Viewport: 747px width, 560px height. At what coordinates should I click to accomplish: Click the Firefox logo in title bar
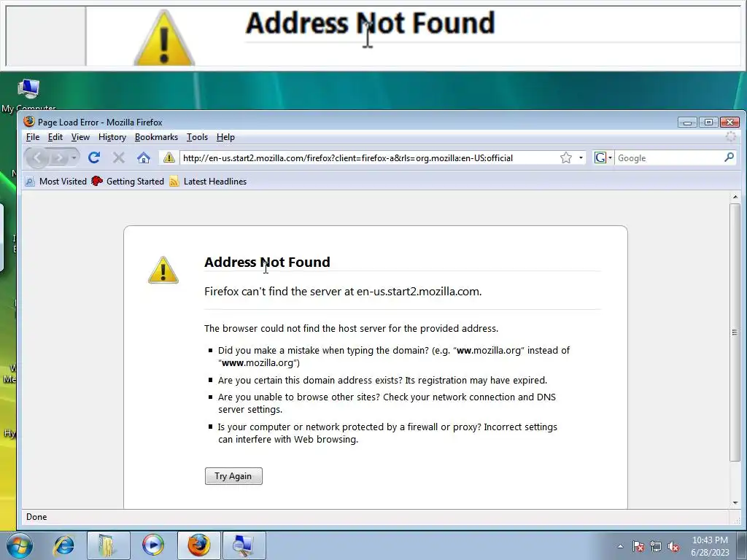(x=29, y=122)
